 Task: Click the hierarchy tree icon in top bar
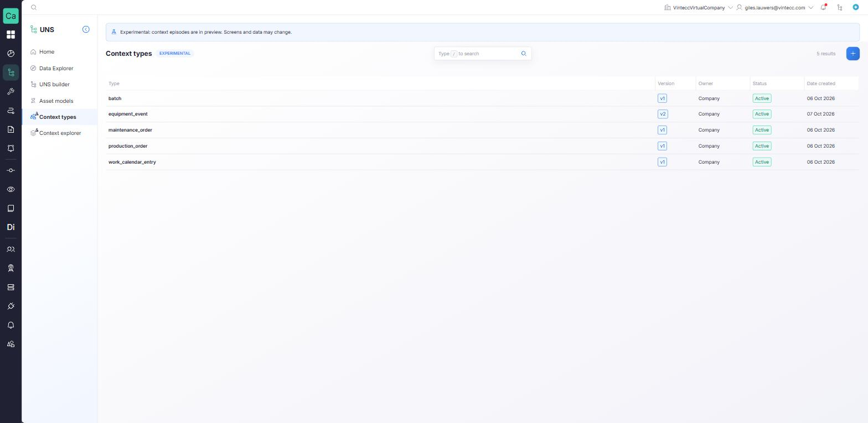coord(840,7)
